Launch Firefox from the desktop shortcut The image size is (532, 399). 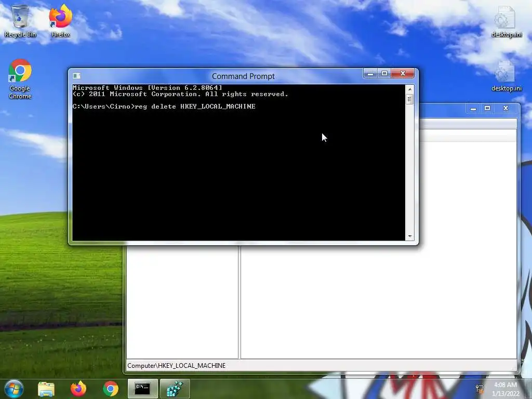[x=60, y=21]
